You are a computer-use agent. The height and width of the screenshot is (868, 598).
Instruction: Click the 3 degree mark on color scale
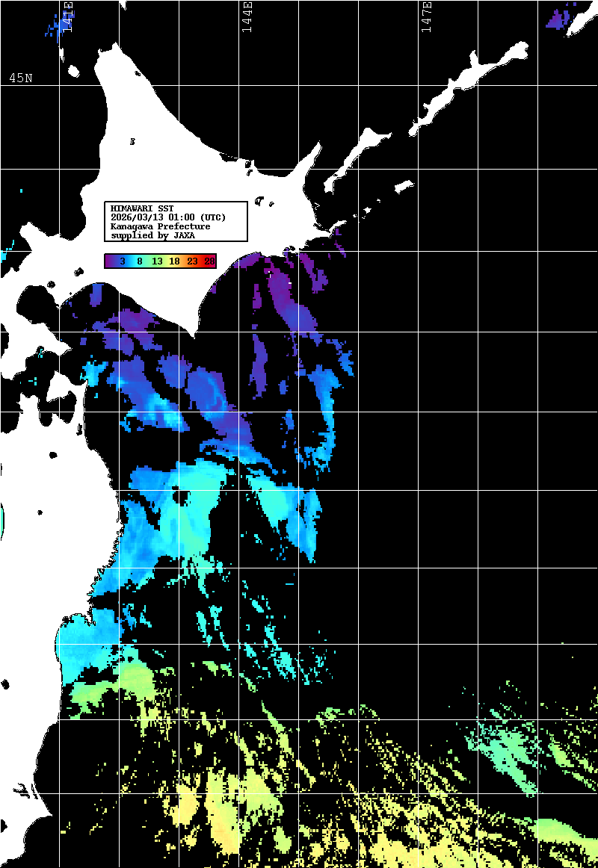(x=122, y=261)
